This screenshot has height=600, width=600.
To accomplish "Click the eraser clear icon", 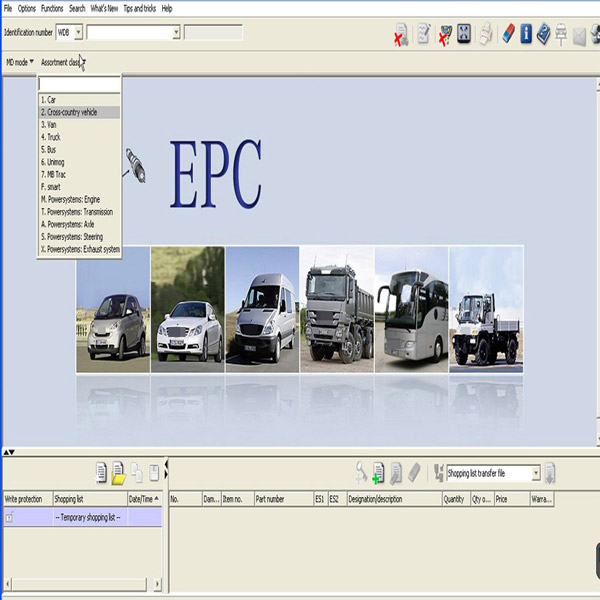I will point(508,34).
